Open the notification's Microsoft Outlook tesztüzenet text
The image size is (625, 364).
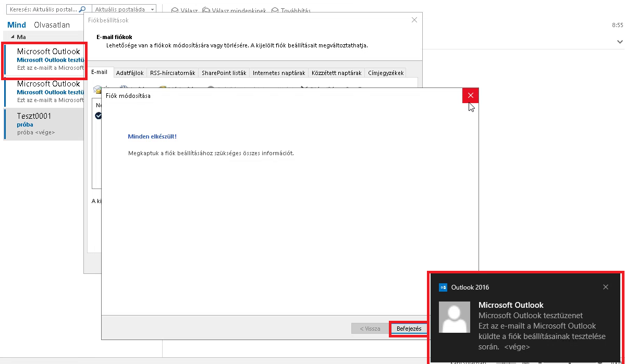click(531, 316)
